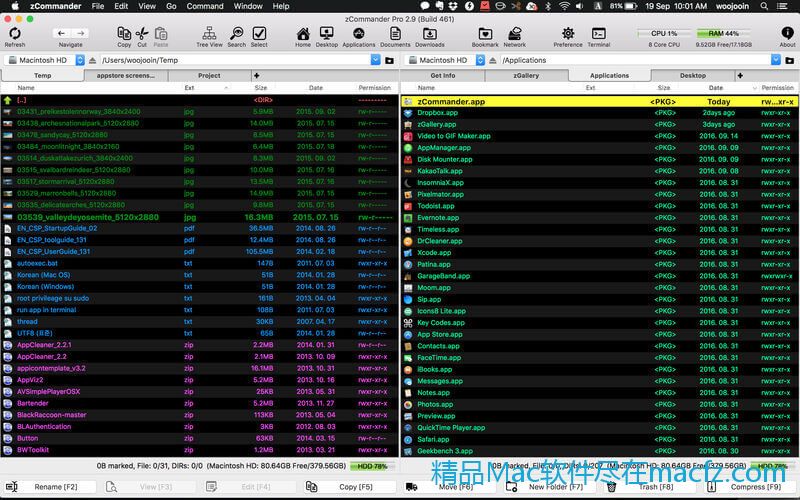
Task: Select Bartender zip file row
Action: point(199,403)
